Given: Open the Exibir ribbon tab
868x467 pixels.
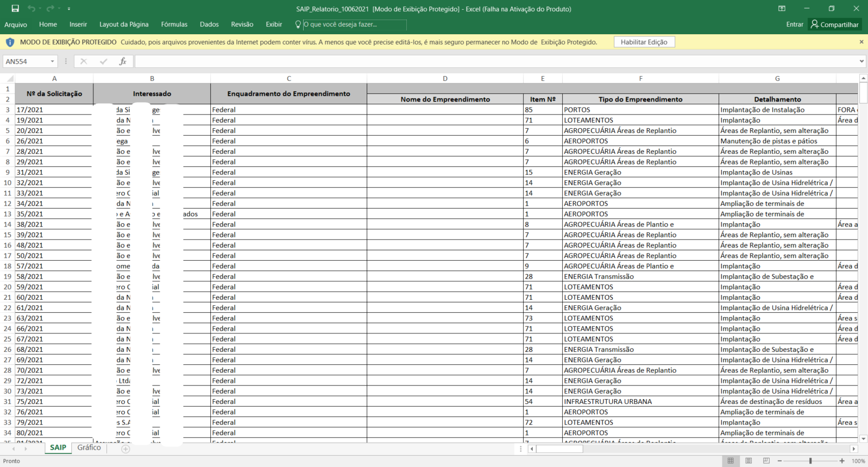Looking at the screenshot, I should coord(274,24).
